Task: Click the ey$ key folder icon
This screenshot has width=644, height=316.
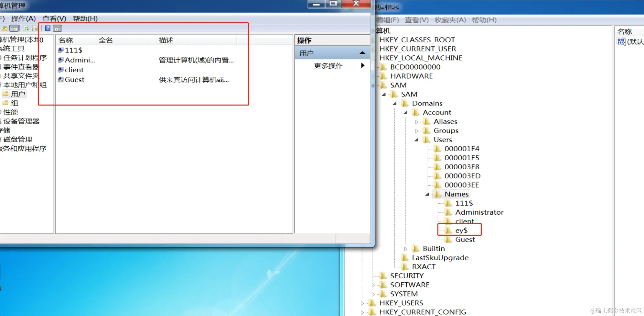Action: (448, 230)
